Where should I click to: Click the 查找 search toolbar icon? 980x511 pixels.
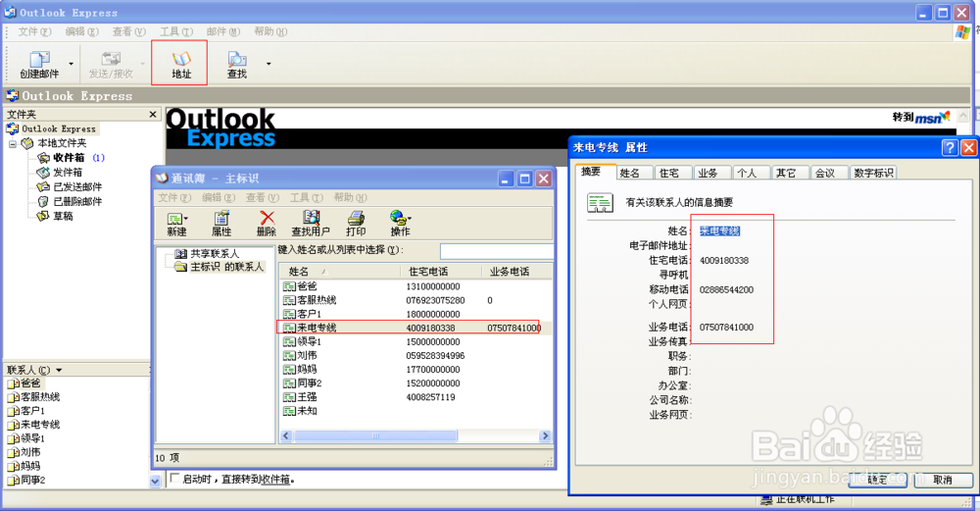point(237,65)
